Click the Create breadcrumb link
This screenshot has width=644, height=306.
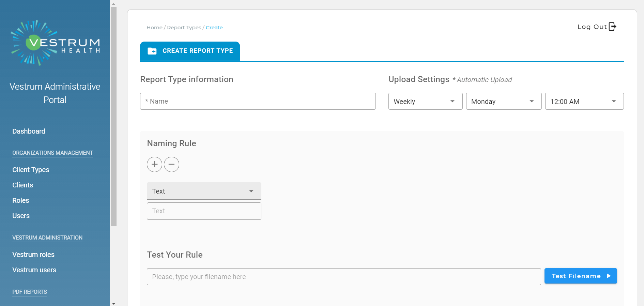214,28
